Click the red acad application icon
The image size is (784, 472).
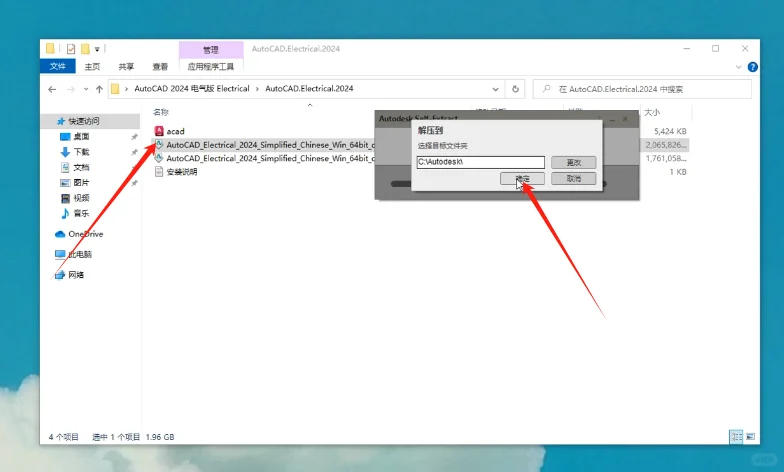coord(159,131)
